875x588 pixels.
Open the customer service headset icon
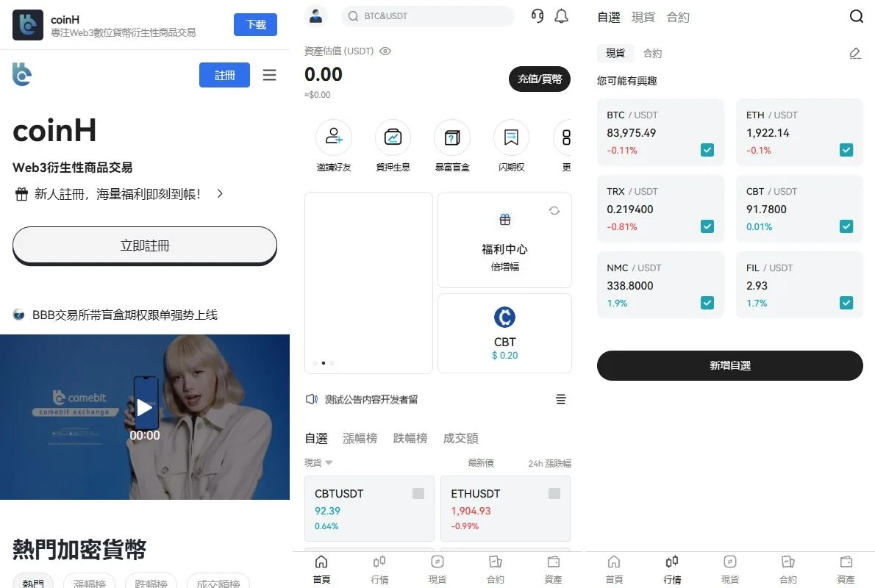click(x=536, y=15)
